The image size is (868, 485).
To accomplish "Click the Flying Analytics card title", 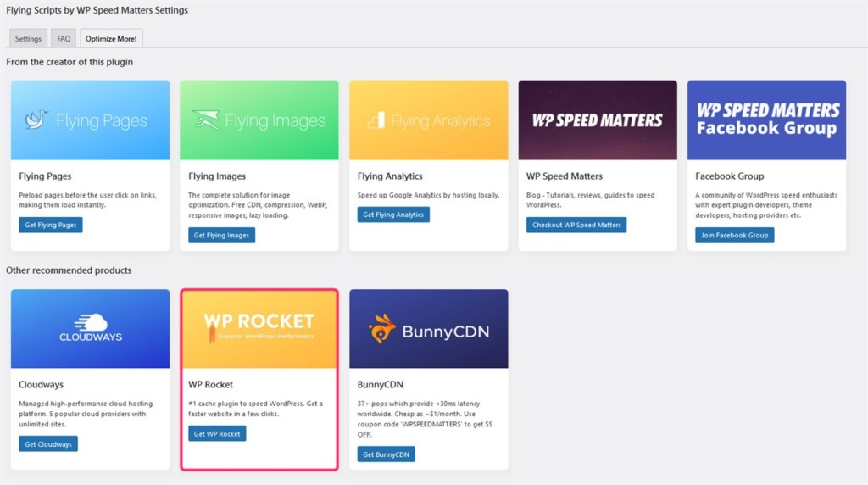I will pos(390,176).
